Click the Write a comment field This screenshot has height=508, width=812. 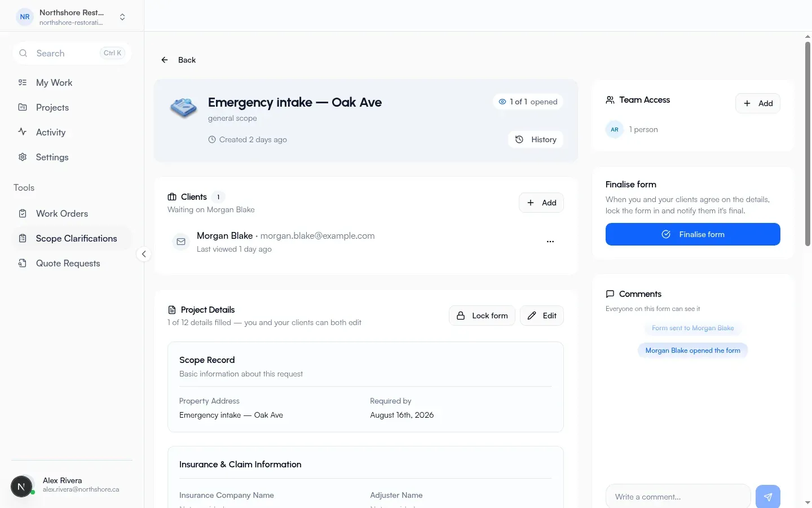point(678,497)
